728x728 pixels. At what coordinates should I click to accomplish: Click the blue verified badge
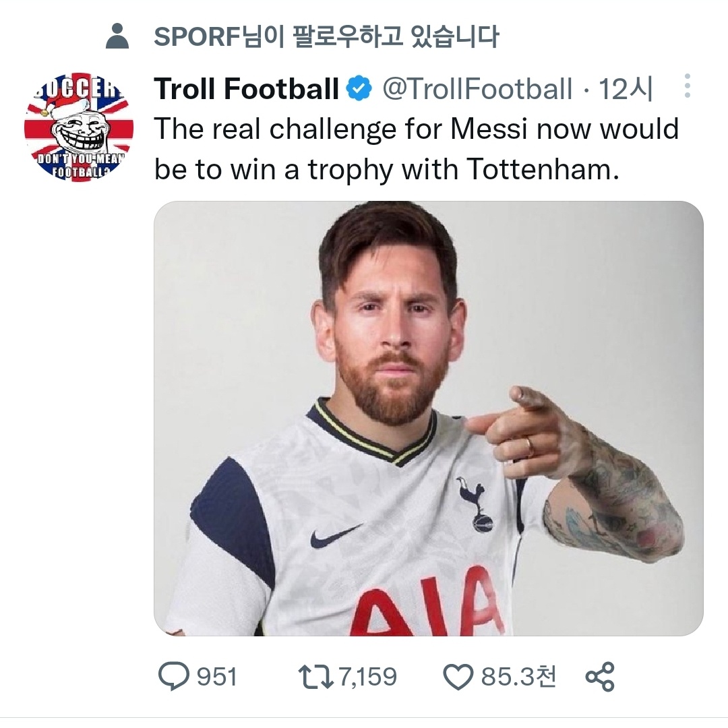click(359, 88)
